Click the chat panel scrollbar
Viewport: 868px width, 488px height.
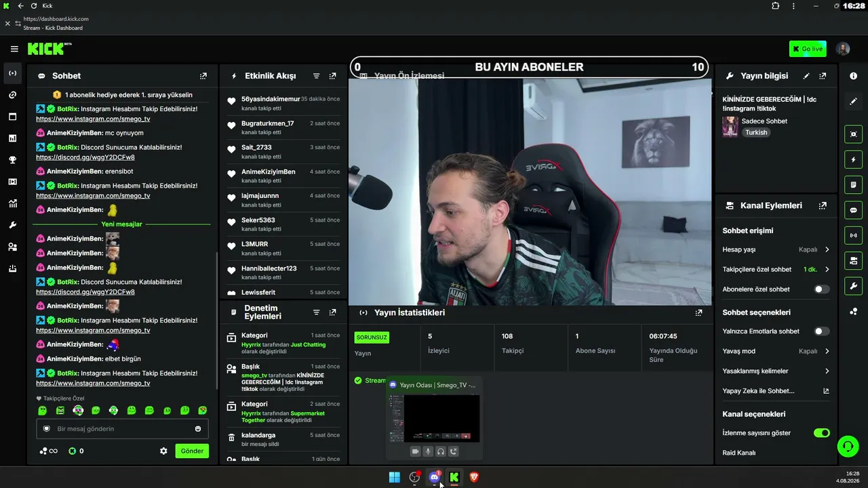click(x=216, y=322)
